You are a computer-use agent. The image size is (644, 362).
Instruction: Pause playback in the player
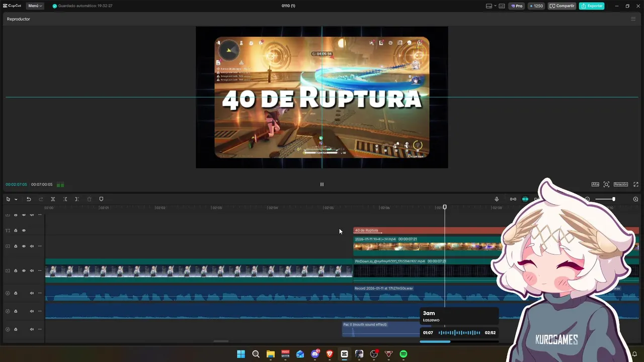click(322, 185)
